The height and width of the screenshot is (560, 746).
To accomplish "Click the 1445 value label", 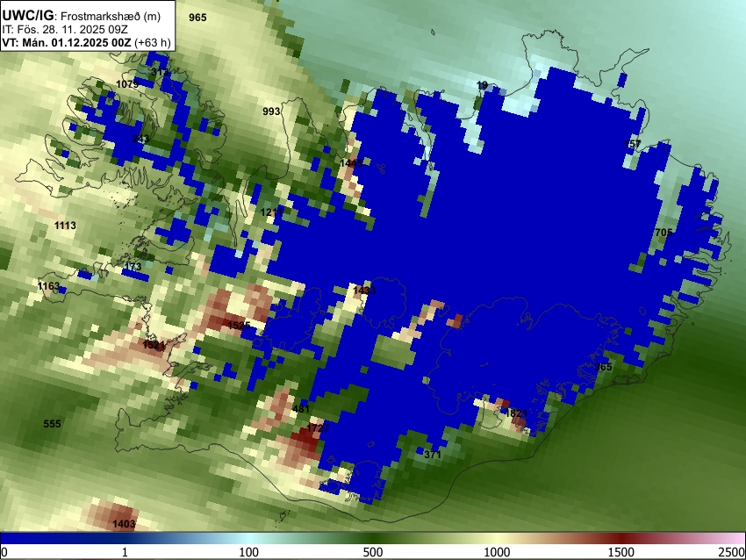I will click(351, 163).
